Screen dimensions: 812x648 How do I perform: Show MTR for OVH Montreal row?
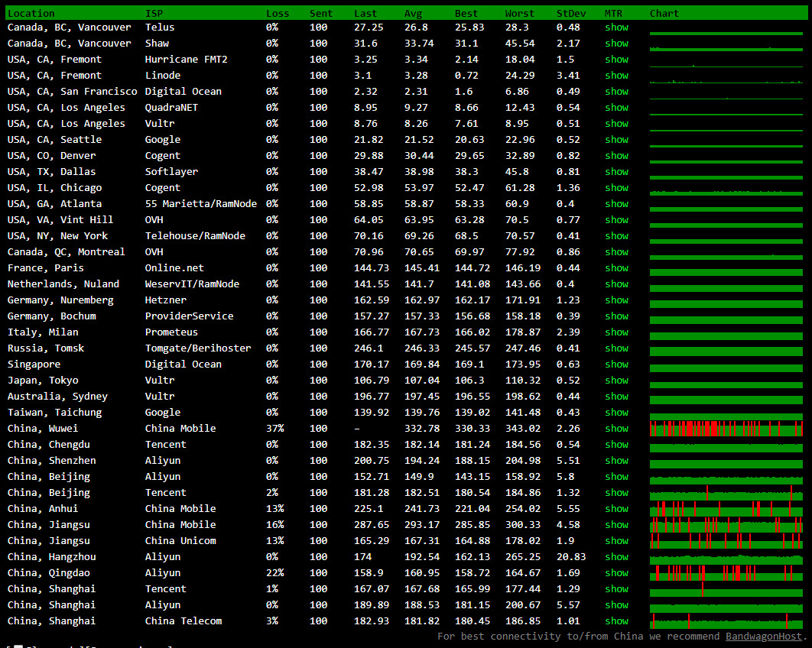616,252
